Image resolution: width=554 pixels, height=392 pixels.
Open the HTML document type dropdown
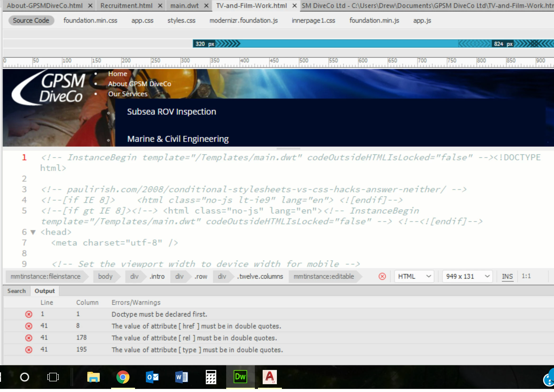point(414,276)
